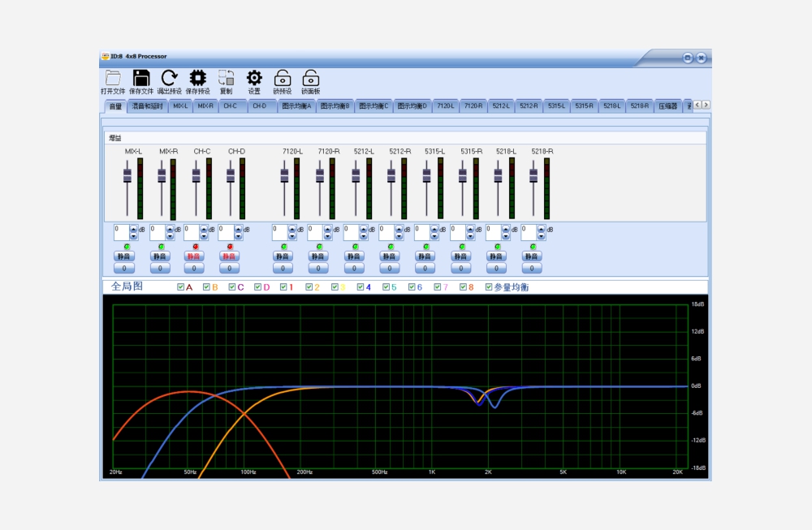812x530 pixels.
Task: Reset CH-C gain with its 0 button
Action: point(194,268)
